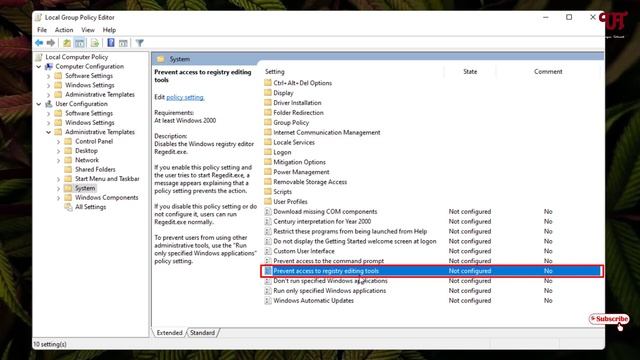The image size is (640, 360).
Task: Open the Display folder in list
Action: (283, 93)
